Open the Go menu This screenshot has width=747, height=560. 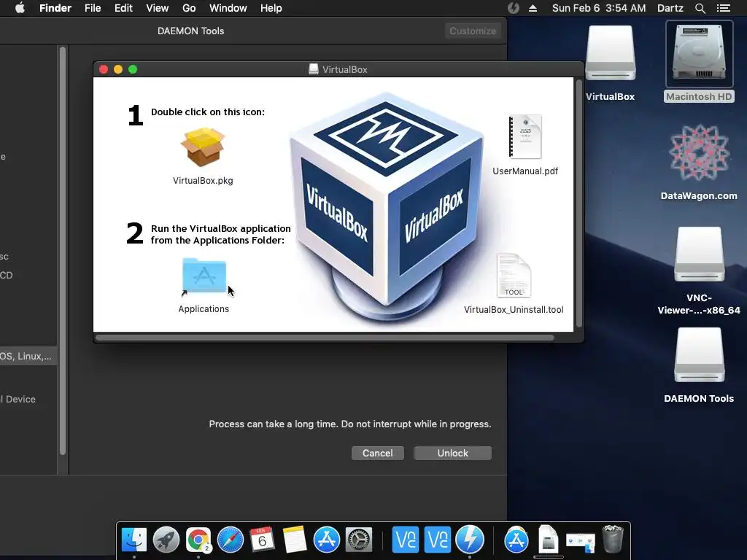click(189, 8)
